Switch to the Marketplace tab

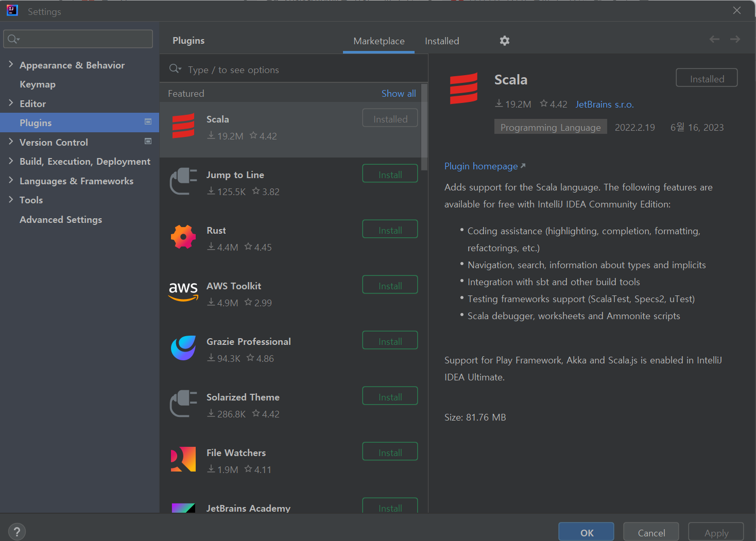click(x=379, y=41)
